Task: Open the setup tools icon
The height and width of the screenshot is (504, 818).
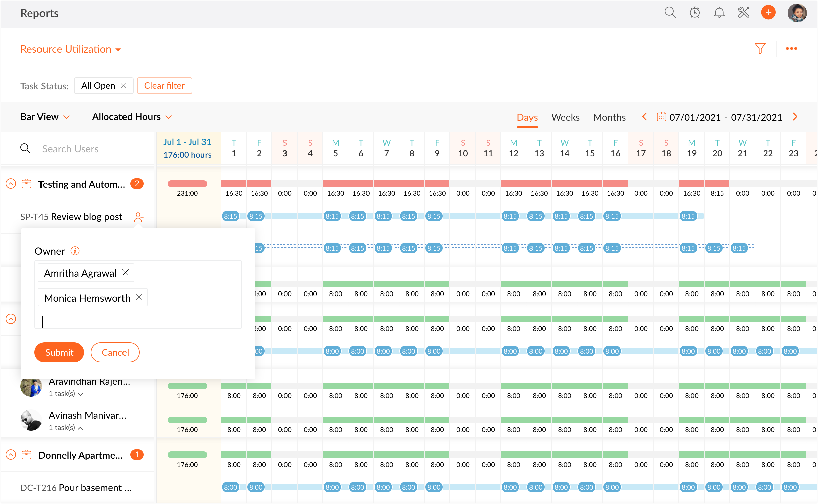Action: tap(743, 13)
